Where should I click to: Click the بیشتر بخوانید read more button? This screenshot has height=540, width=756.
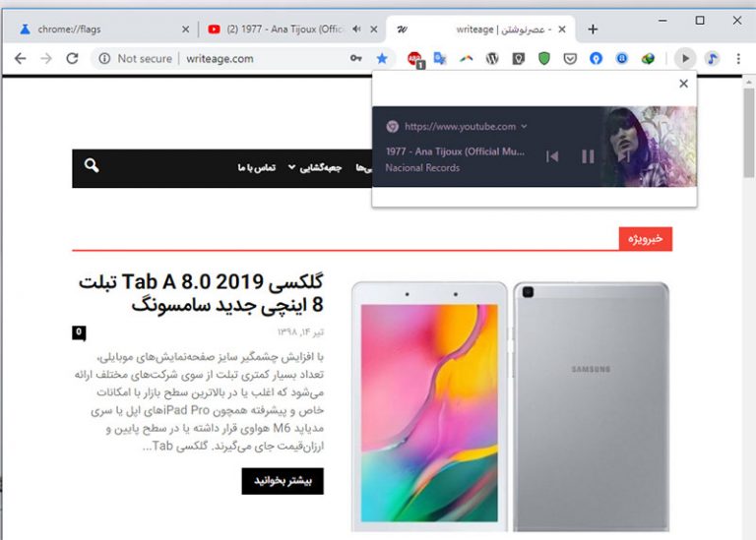tap(283, 481)
